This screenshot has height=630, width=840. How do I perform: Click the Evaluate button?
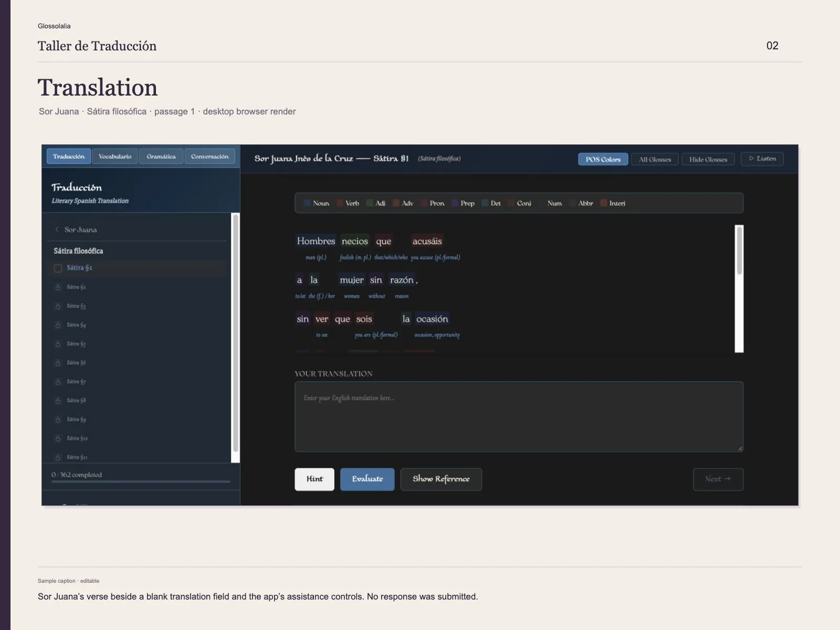(x=367, y=479)
